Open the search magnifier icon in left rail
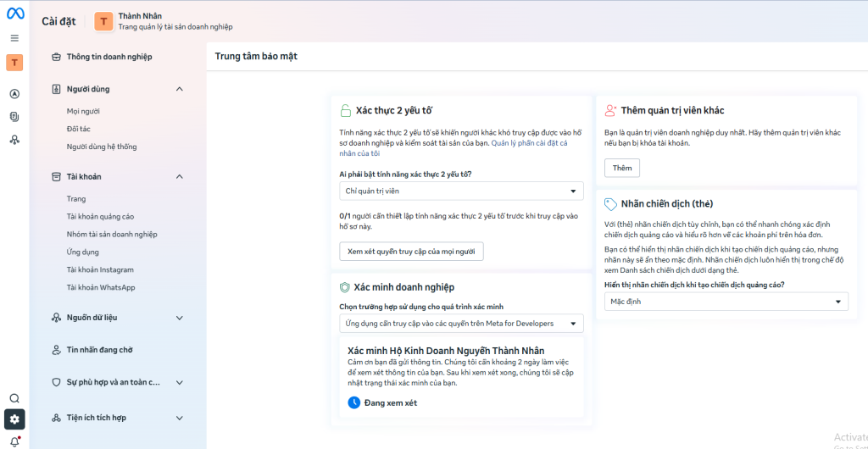 point(14,398)
